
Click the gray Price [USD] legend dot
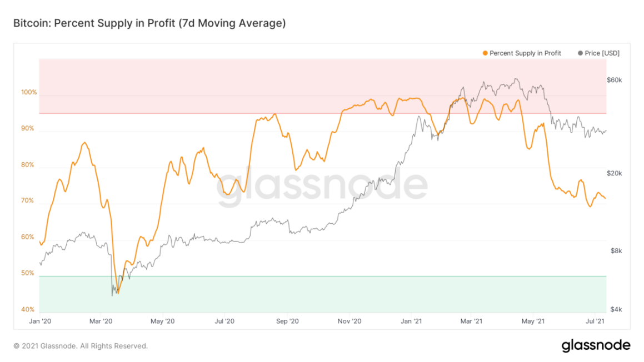point(581,53)
